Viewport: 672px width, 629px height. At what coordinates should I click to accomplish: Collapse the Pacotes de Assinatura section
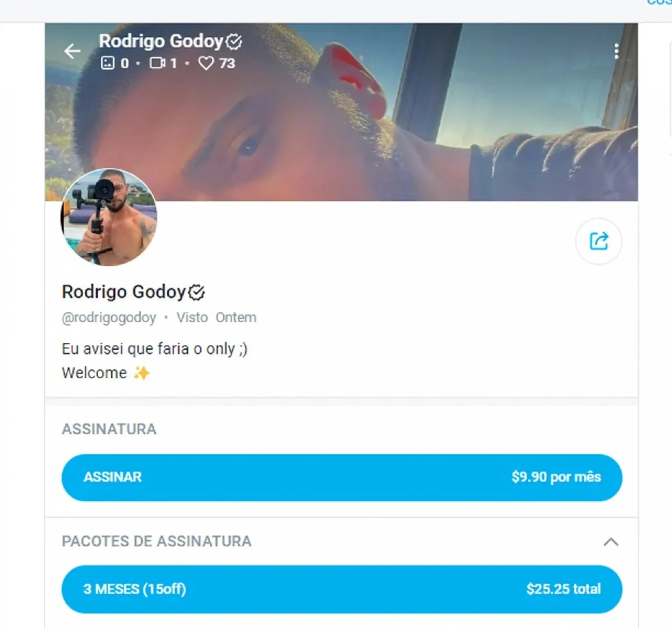click(x=611, y=542)
